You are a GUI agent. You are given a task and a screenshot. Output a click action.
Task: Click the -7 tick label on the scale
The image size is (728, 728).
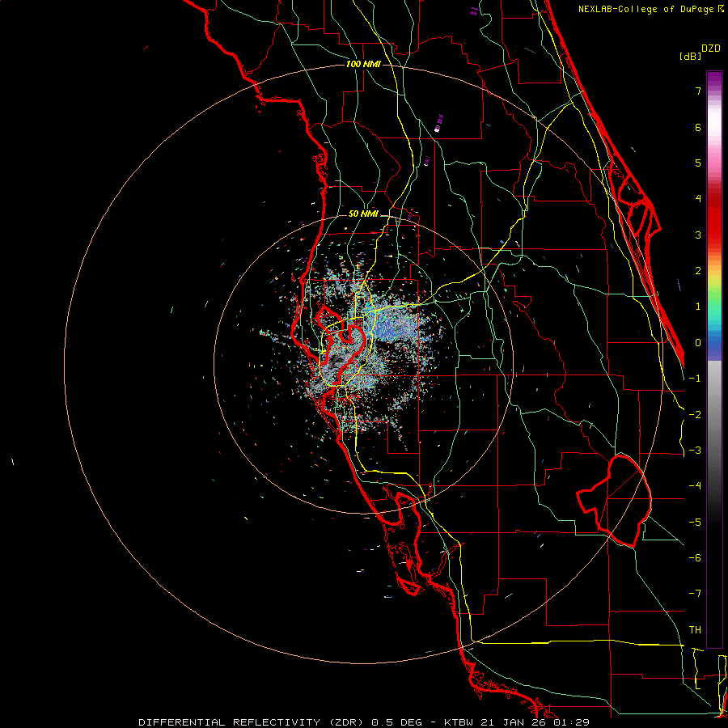[695, 594]
